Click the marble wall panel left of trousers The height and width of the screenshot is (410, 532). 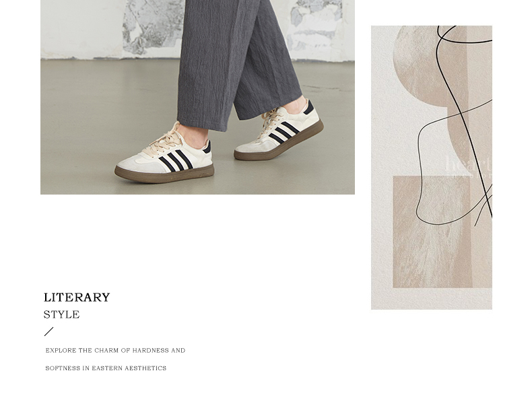point(153,27)
